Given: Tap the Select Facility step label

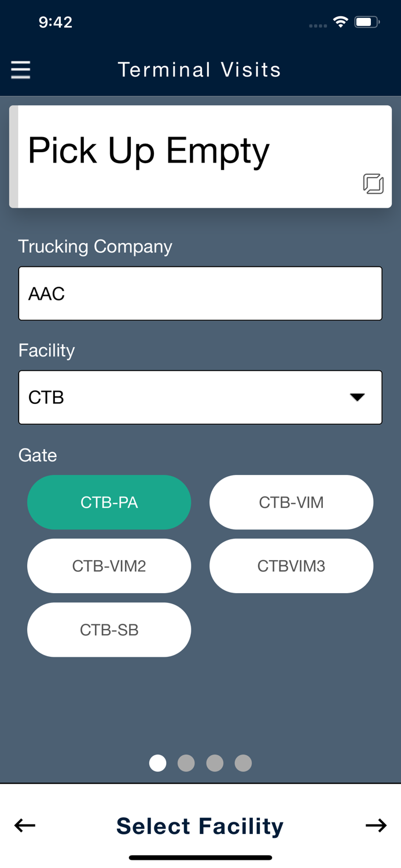Looking at the screenshot, I should coord(200,826).
